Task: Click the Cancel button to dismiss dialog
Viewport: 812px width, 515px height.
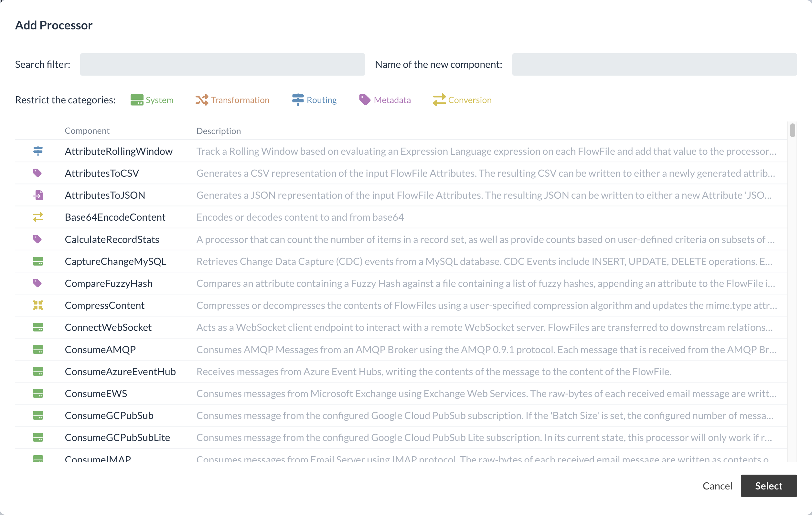Action: [717, 485]
